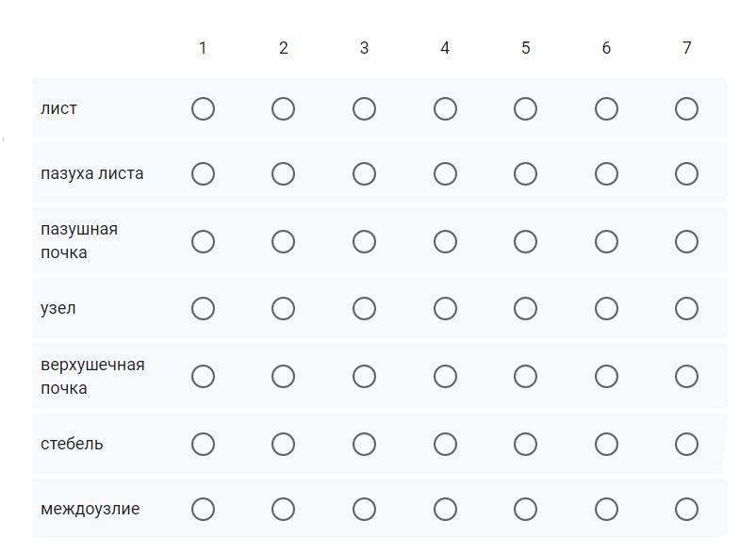Mark option 2 for междоузлие

pyautogui.click(x=283, y=510)
